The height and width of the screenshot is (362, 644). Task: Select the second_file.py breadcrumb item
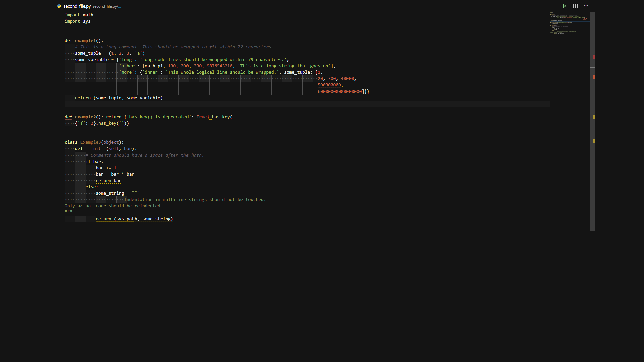tap(77, 6)
